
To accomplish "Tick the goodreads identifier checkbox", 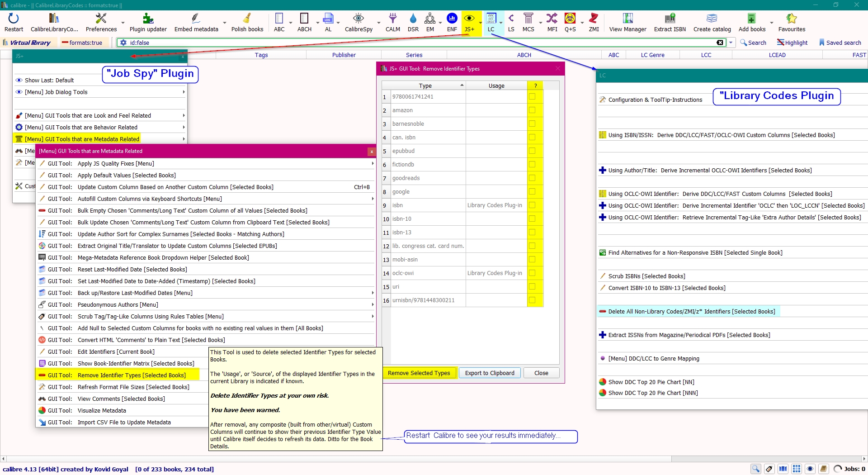I will (532, 178).
